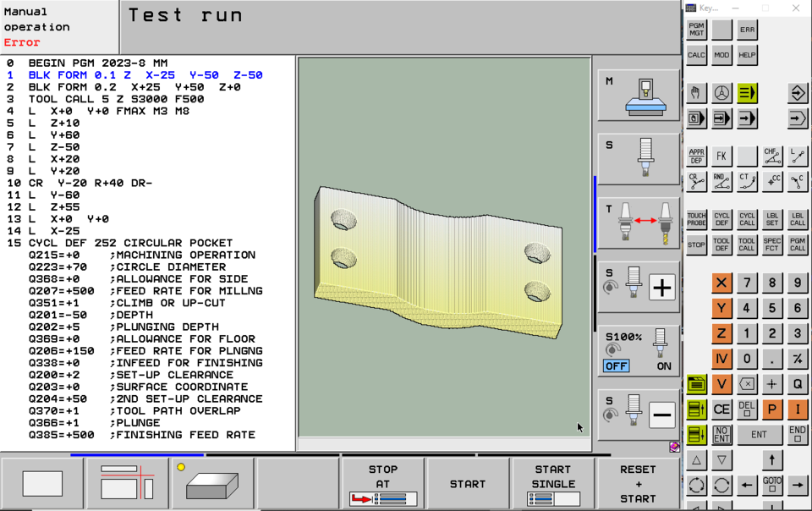Image resolution: width=812 pixels, height=511 pixels.
Task: Open the MOD functions key
Action: [721, 55]
